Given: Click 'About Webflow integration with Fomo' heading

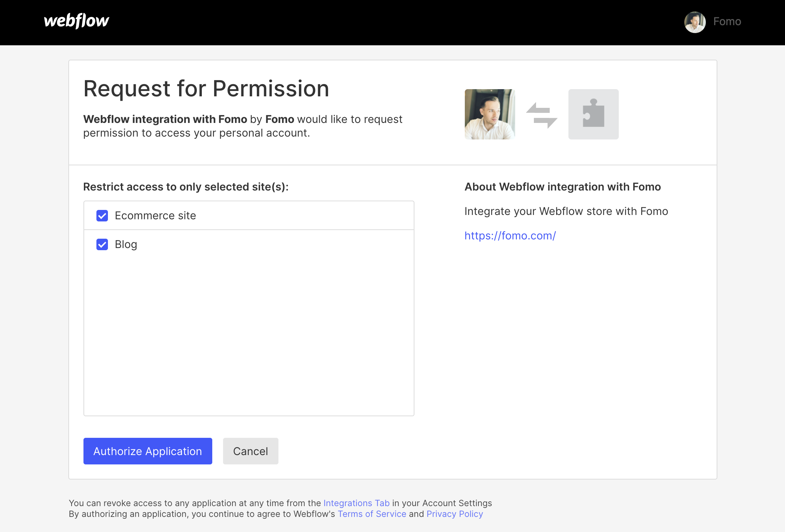Looking at the screenshot, I should [x=563, y=187].
